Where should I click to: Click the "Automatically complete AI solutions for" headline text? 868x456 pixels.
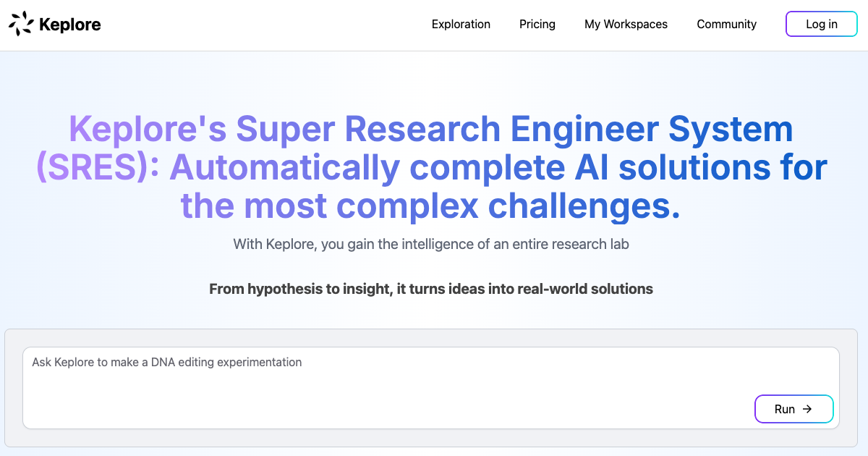(x=498, y=168)
